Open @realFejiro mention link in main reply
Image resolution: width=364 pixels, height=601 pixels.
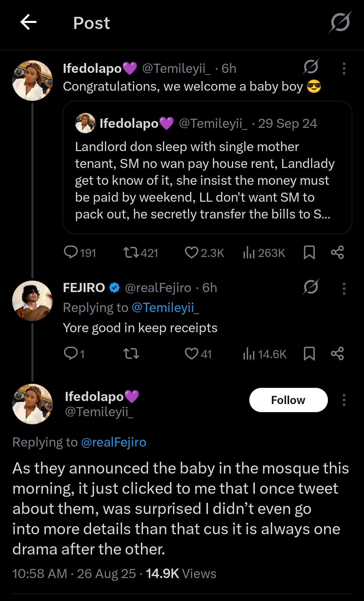pos(114,442)
